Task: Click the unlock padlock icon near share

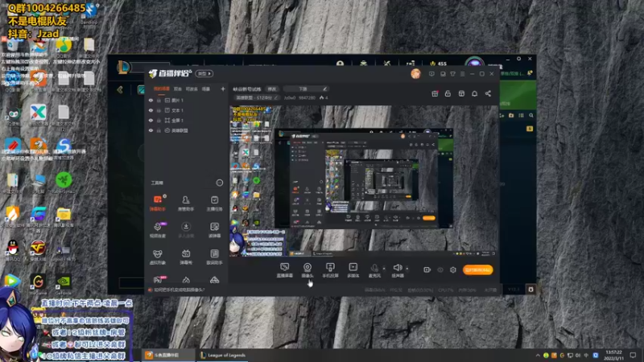Action: [448, 93]
